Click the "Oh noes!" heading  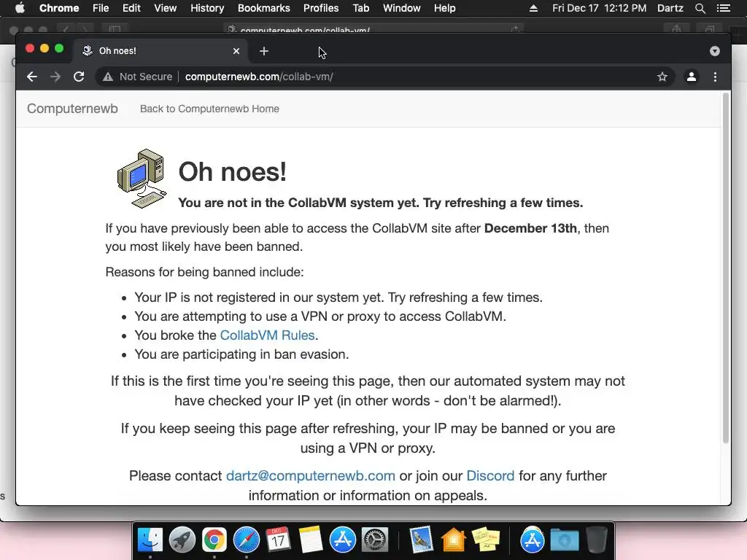coord(233,172)
